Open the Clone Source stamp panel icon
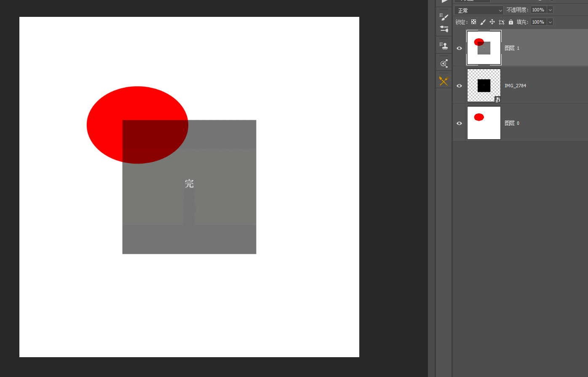Image resolution: width=588 pixels, height=377 pixels. click(444, 46)
